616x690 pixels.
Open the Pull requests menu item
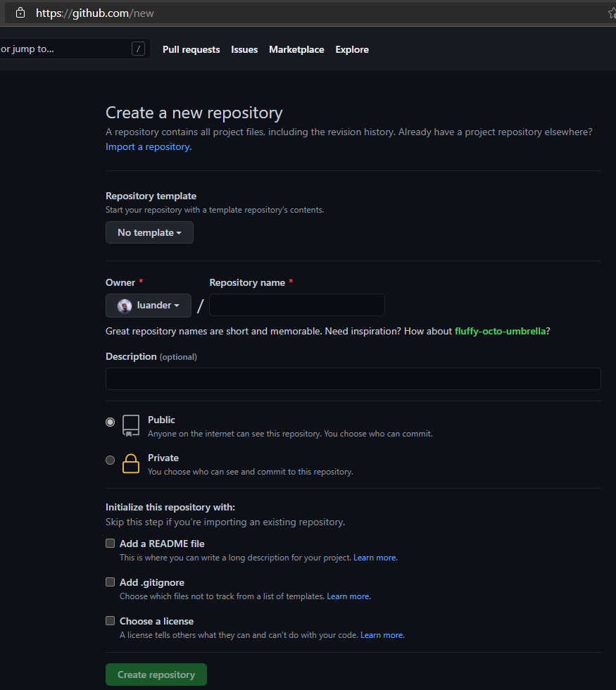tap(191, 49)
